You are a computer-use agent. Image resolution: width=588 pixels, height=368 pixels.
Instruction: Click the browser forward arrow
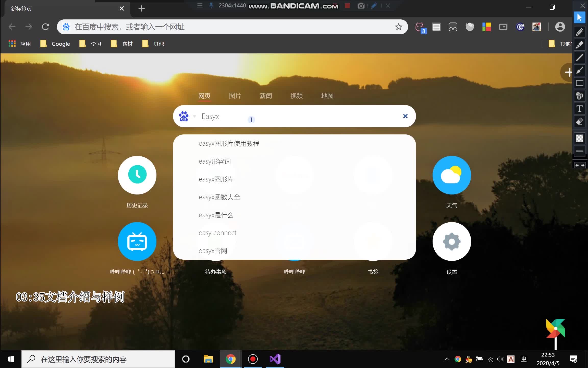pyautogui.click(x=29, y=27)
